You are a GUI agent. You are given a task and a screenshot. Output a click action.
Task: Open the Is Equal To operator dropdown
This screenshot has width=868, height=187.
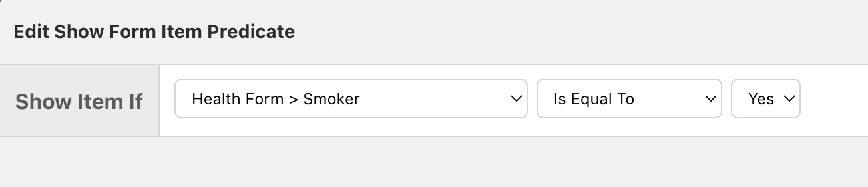629,99
